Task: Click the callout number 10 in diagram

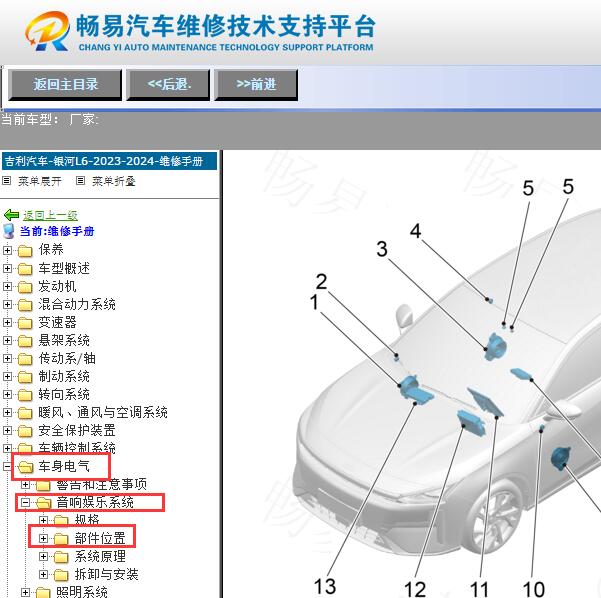Action: [x=533, y=589]
